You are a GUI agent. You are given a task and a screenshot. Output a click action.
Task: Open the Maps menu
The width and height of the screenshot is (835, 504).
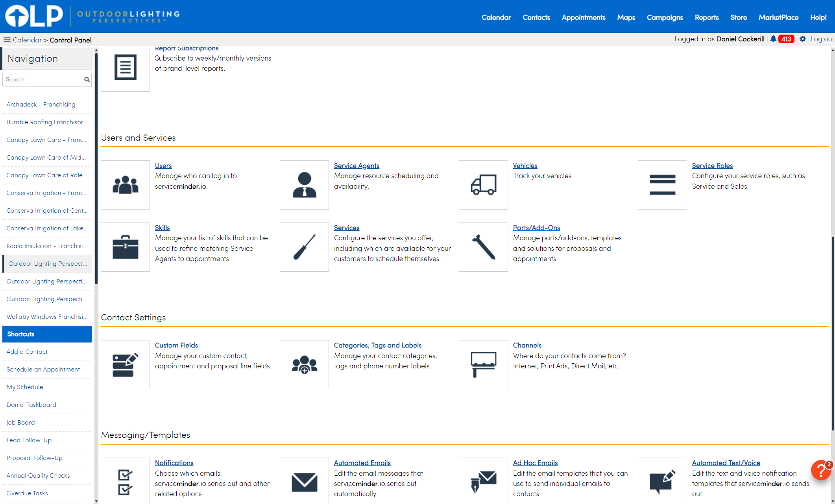pyautogui.click(x=626, y=17)
